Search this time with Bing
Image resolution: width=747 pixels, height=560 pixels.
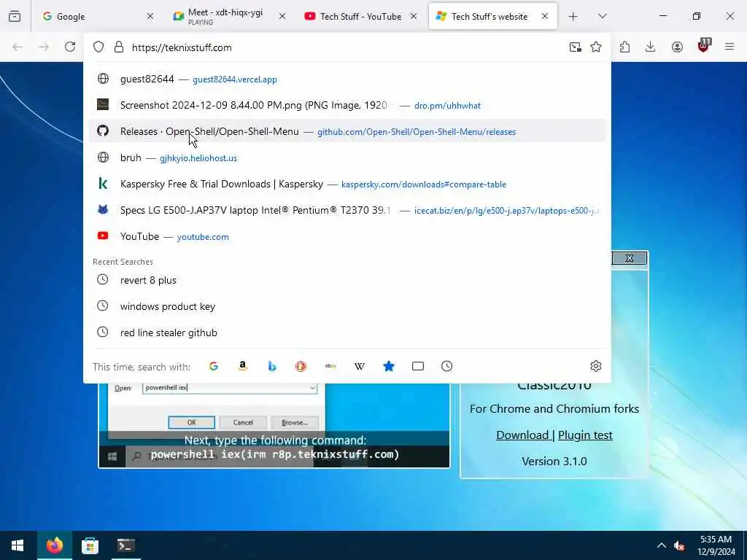tap(272, 366)
